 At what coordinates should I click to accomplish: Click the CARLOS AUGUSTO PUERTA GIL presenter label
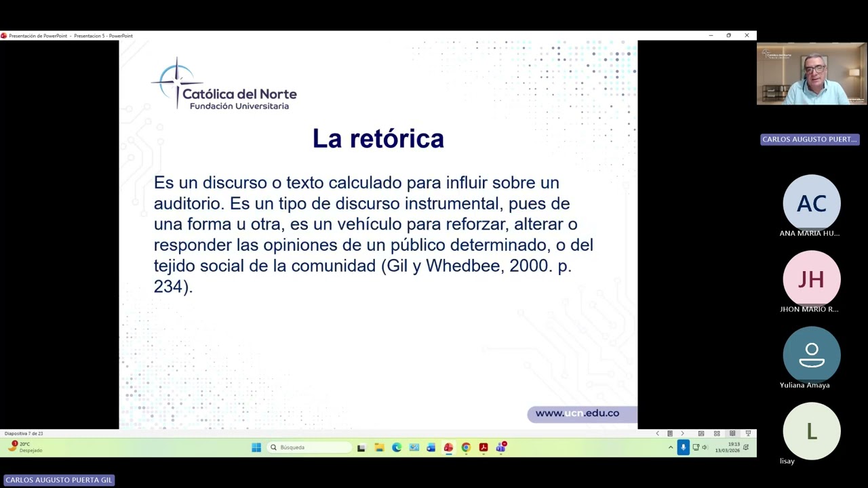[59, 480]
